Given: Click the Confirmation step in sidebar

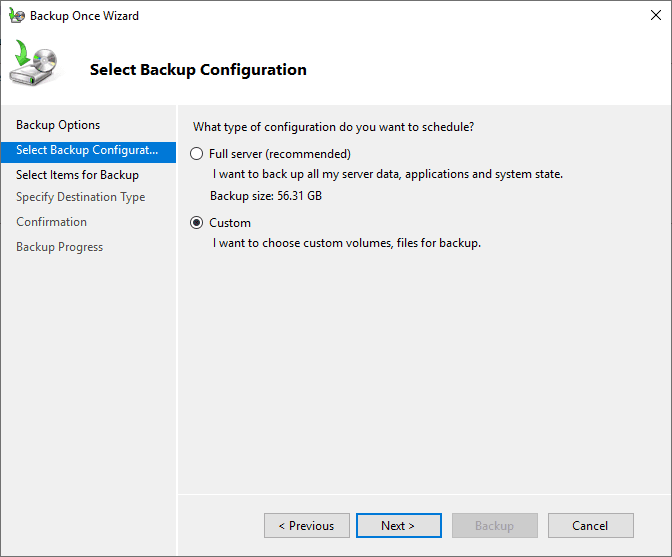Looking at the screenshot, I should pos(51,222).
